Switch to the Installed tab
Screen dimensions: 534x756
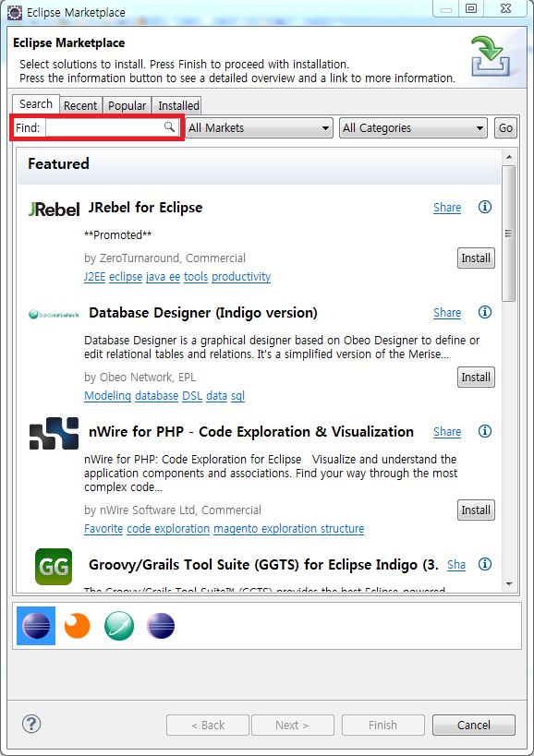click(x=178, y=105)
